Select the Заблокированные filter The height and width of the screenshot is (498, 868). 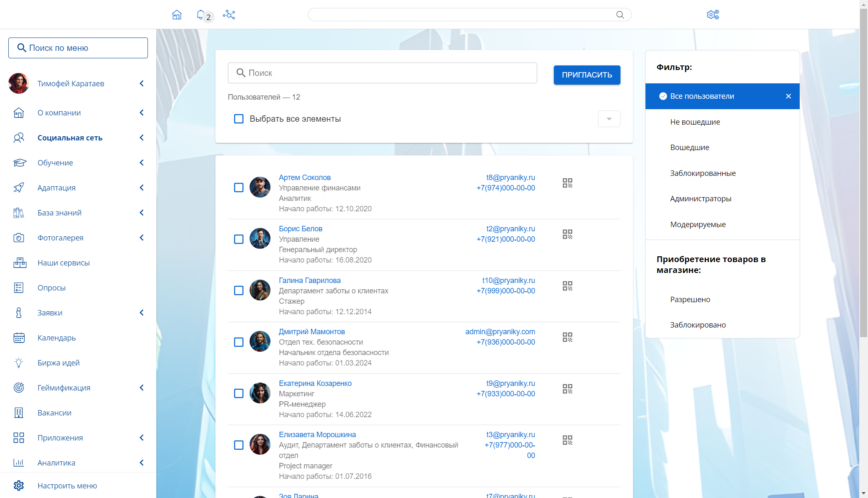click(x=703, y=173)
